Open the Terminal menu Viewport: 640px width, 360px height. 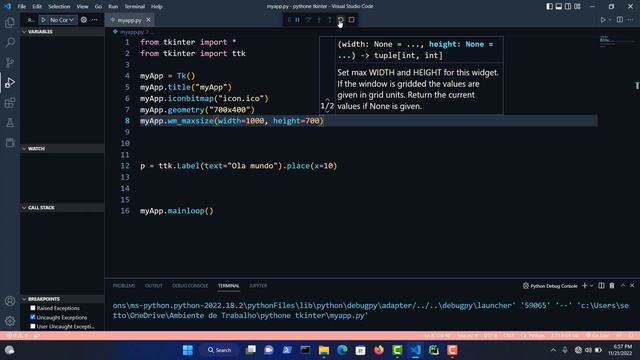point(135,7)
